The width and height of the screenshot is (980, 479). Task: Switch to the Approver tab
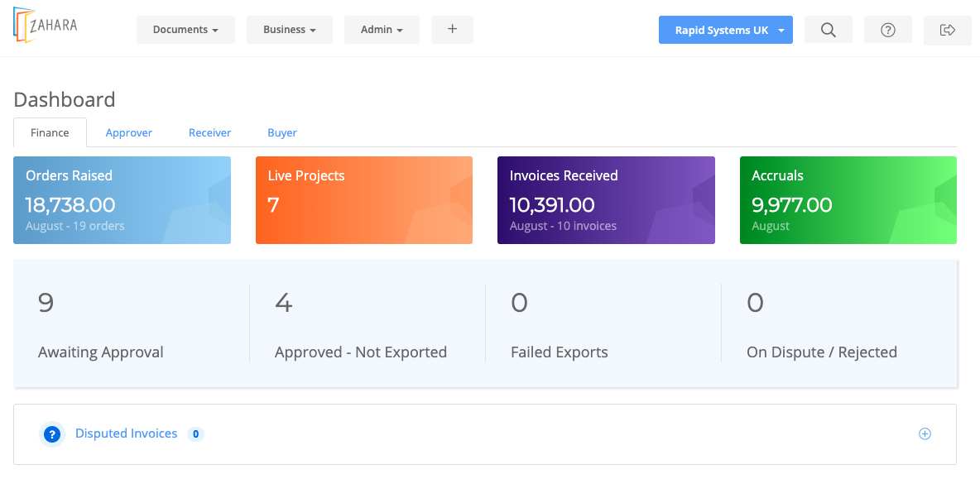pyautogui.click(x=129, y=132)
